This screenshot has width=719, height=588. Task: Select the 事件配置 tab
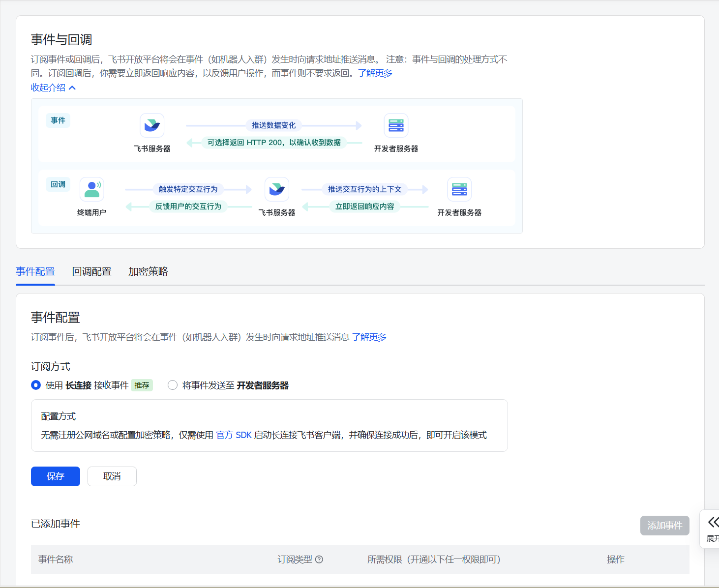pos(35,271)
